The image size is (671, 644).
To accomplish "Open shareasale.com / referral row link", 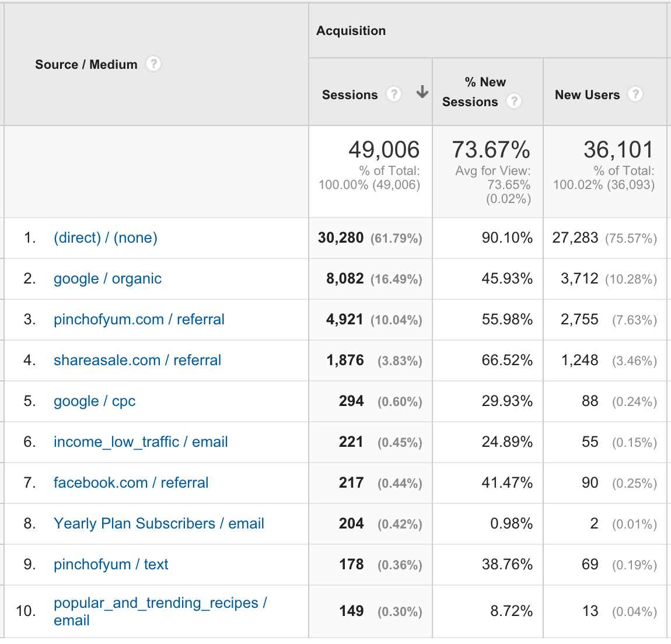I will point(137,360).
